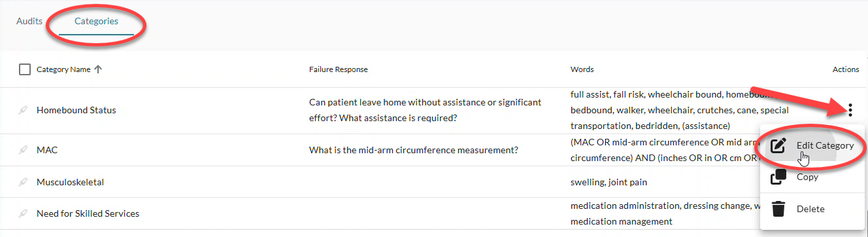Switch to the Audits tab
The height and width of the screenshot is (237, 868).
(x=29, y=21)
